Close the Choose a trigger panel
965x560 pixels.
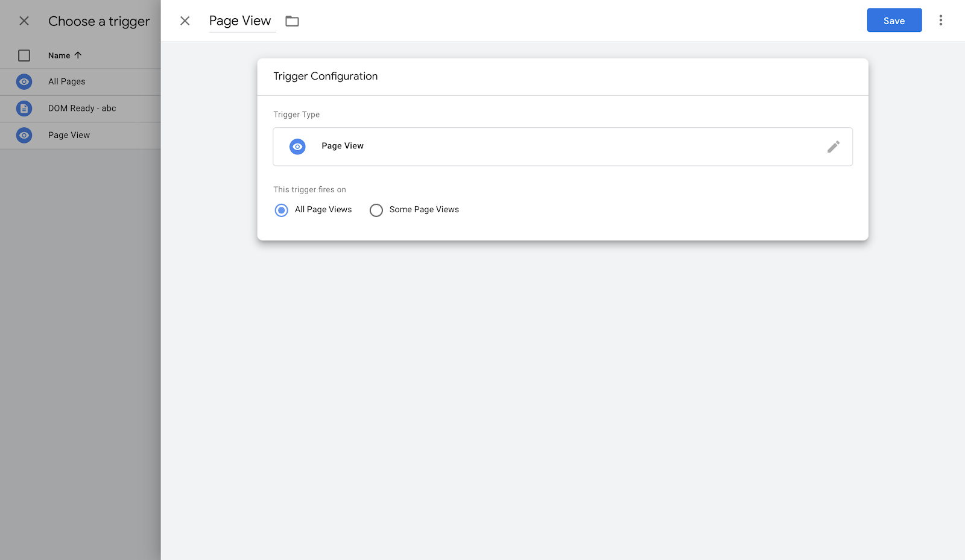[24, 21]
